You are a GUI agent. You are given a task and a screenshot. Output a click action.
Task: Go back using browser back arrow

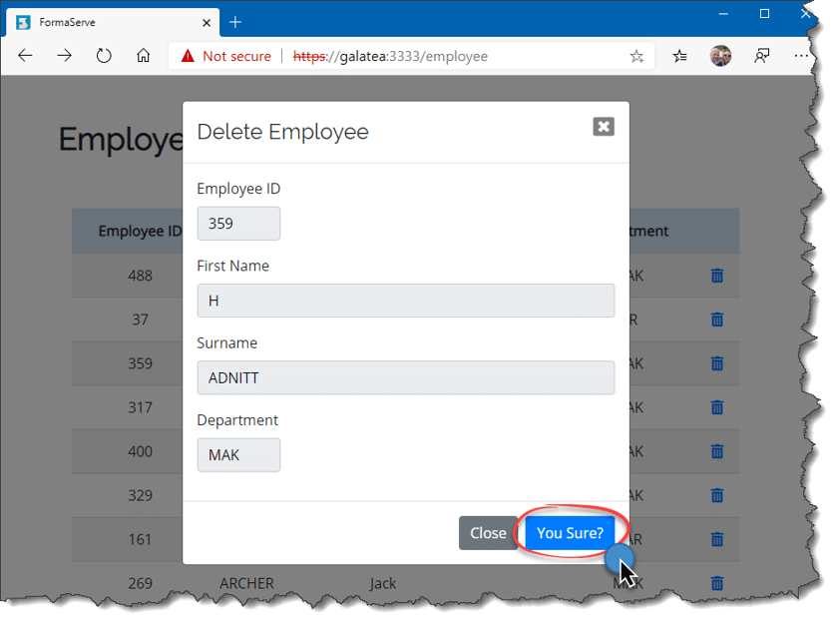click(26, 56)
